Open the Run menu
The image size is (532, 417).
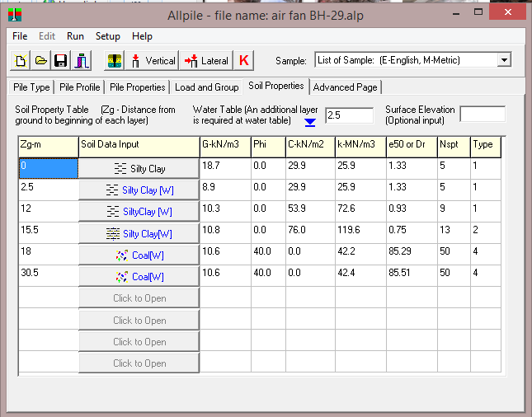pyautogui.click(x=75, y=36)
